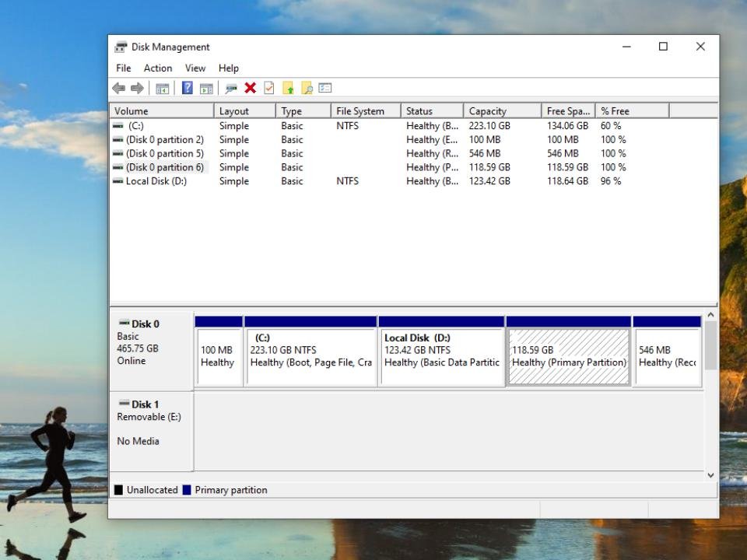Open Help via the blue question mark icon
The image size is (747, 560).
click(188, 88)
